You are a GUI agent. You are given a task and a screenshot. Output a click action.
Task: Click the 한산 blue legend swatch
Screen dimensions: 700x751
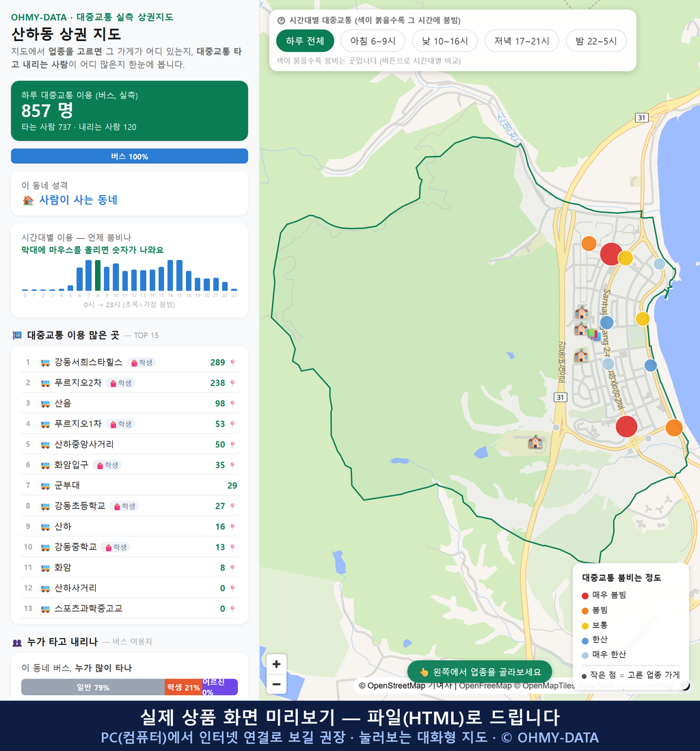(x=584, y=640)
